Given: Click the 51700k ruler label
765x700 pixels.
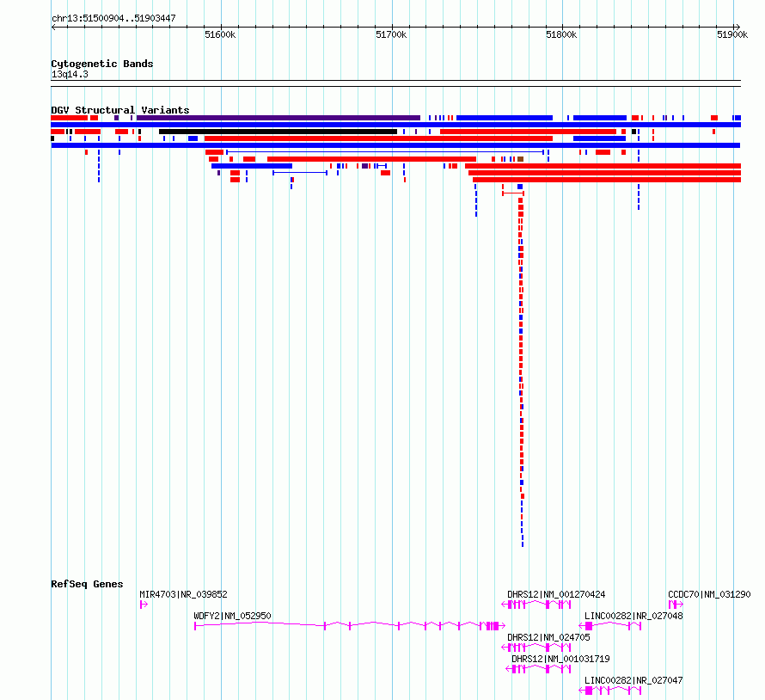Looking at the screenshot, I should tap(391, 34).
